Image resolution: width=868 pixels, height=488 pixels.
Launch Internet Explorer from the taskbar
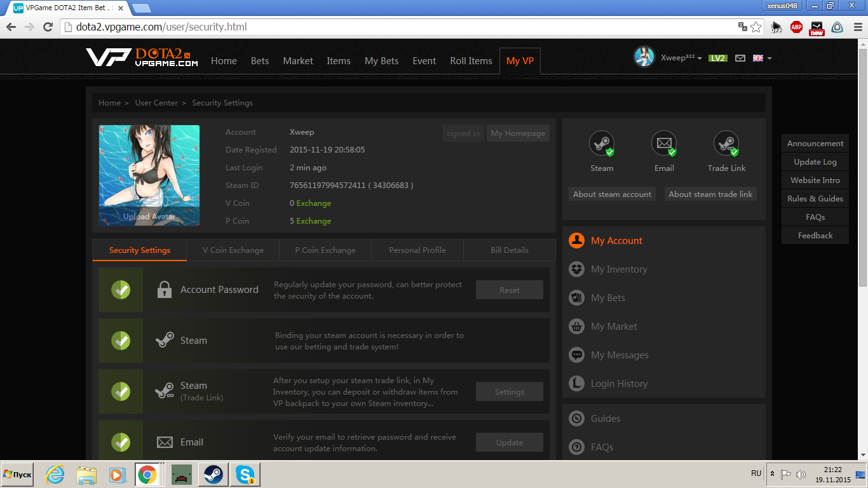pos(55,475)
